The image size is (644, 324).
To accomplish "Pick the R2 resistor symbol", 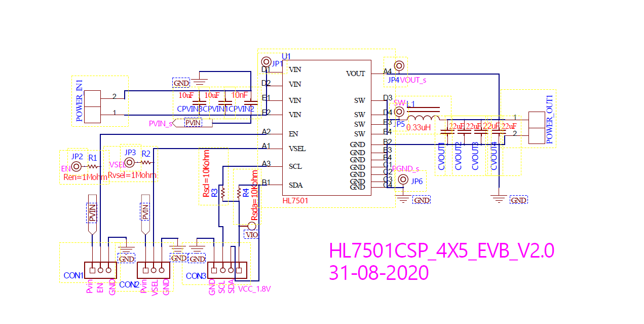I will point(146,162).
